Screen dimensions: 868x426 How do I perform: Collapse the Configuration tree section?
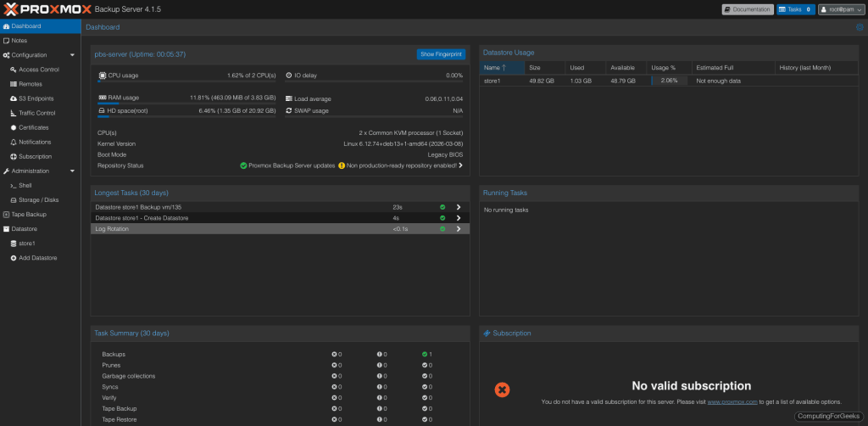coord(72,55)
